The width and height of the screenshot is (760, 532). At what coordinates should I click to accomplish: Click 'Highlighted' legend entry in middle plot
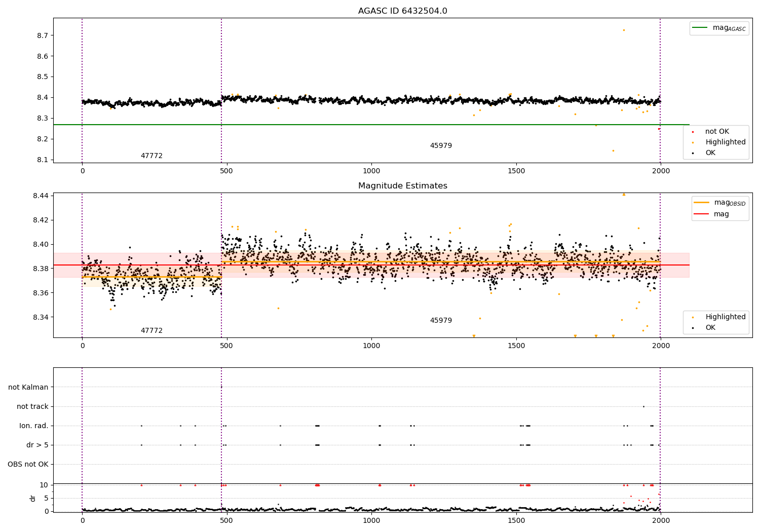(x=726, y=317)
